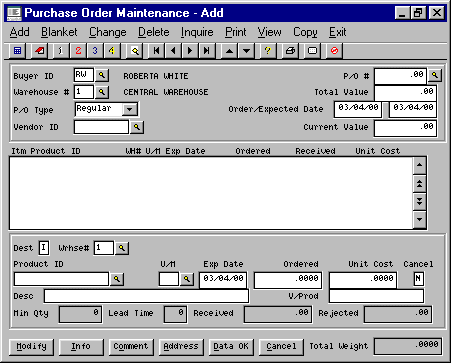Click the red eraser toolbar icon
Viewport: 451px width, 363px height.
40,51
